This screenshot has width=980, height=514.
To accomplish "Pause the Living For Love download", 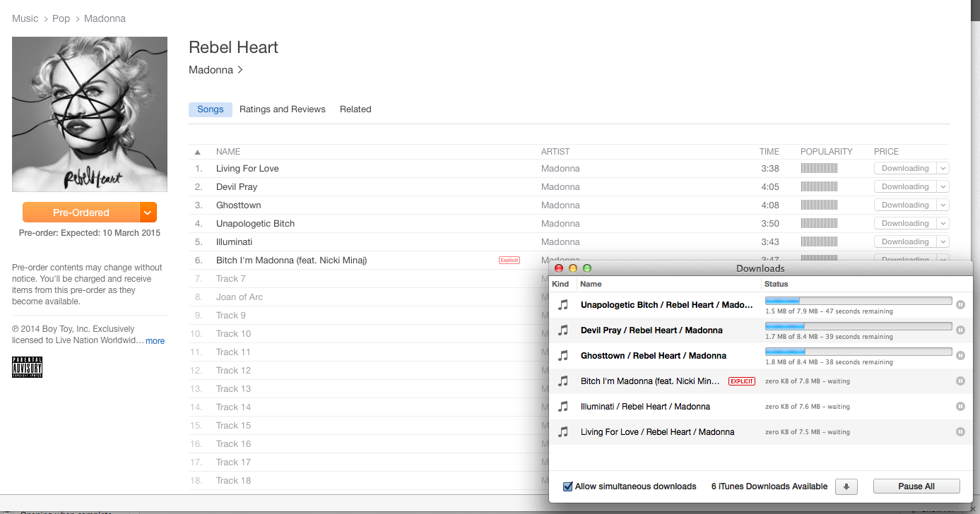I will pos(960,432).
